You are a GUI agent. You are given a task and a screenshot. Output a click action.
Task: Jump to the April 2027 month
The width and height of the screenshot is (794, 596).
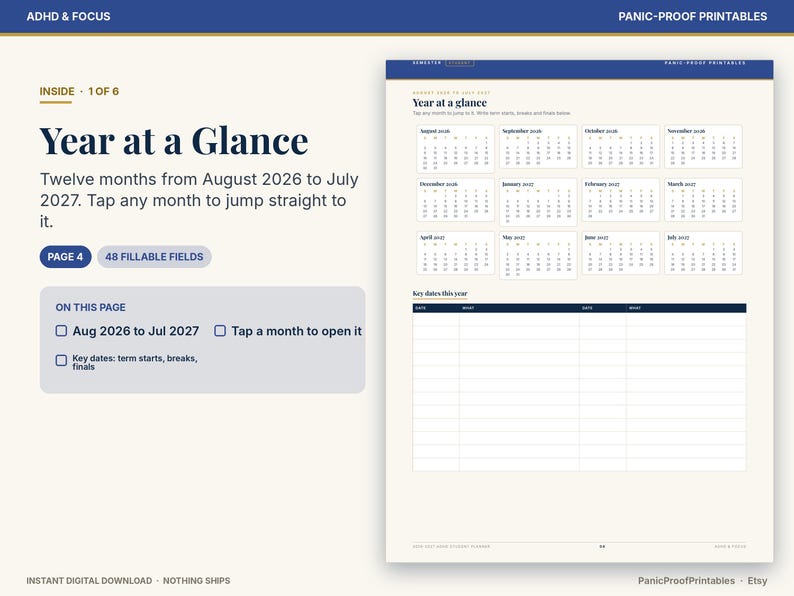[455, 253]
